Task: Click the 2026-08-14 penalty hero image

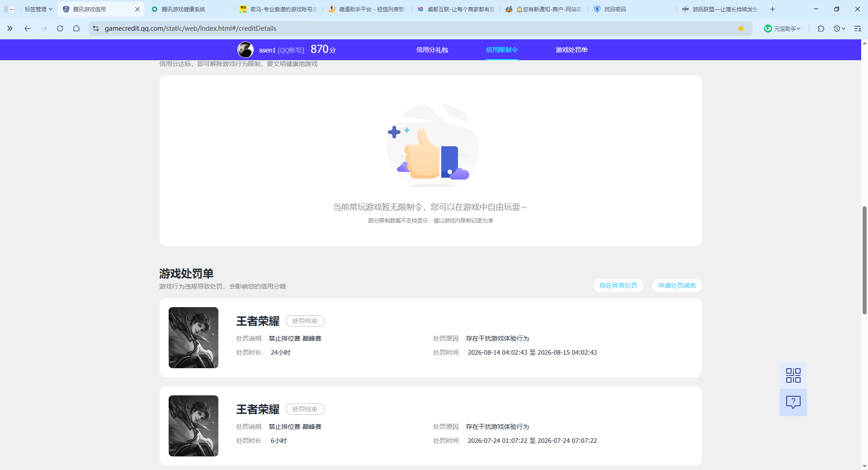Action: (x=193, y=337)
